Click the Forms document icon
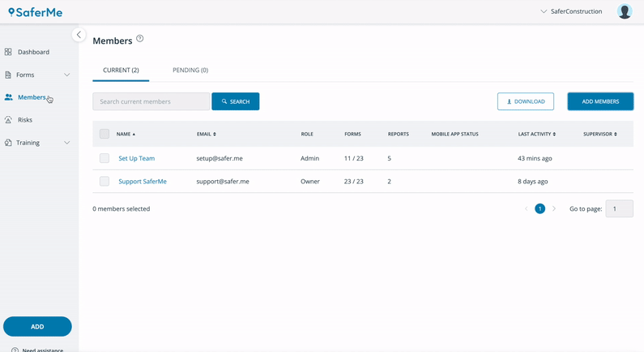Viewport: 644px width, 352px height. coord(8,75)
